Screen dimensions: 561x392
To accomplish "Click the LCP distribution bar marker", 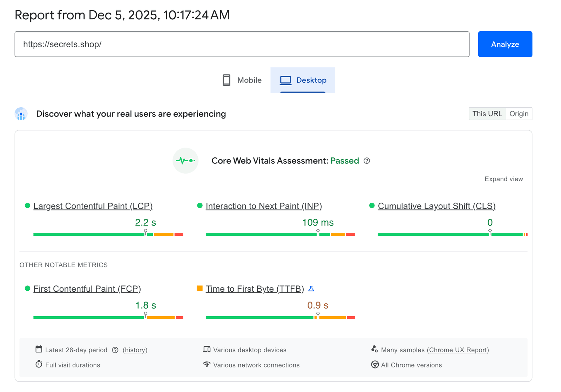I will coord(146,232).
